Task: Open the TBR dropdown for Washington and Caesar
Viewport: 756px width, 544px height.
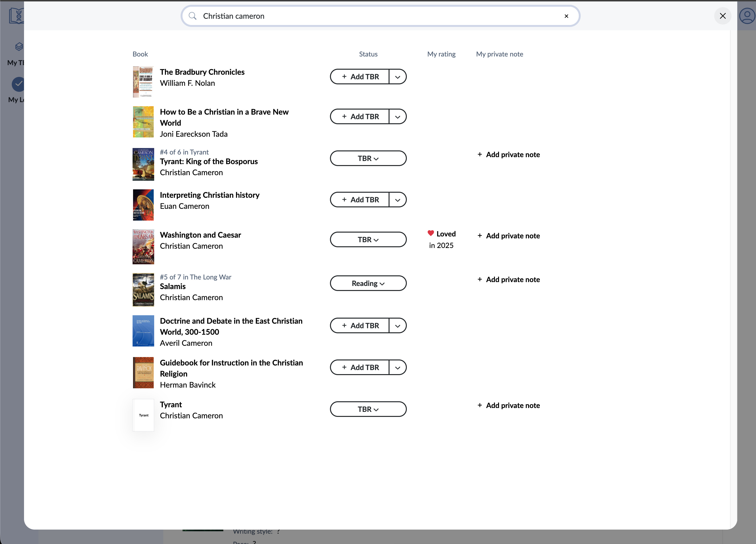Action: [368, 240]
